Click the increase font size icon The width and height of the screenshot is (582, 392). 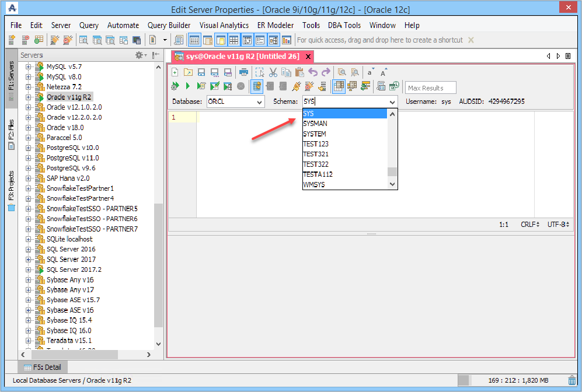click(x=384, y=72)
